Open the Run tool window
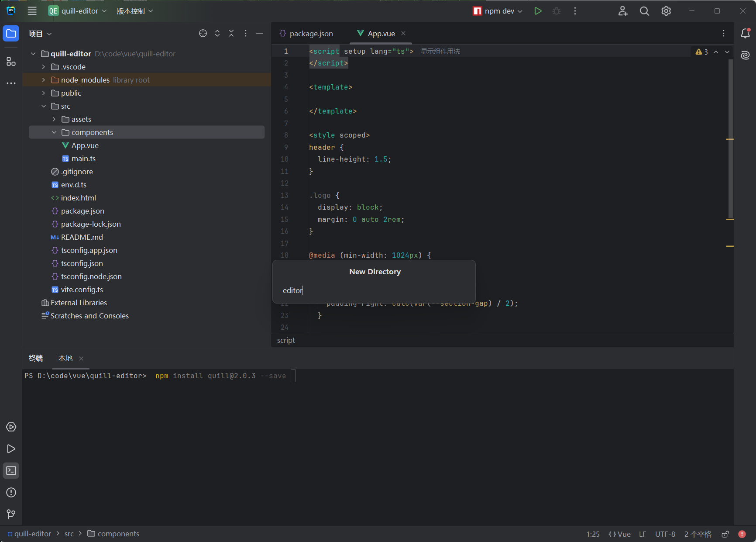756x542 pixels. [11, 449]
